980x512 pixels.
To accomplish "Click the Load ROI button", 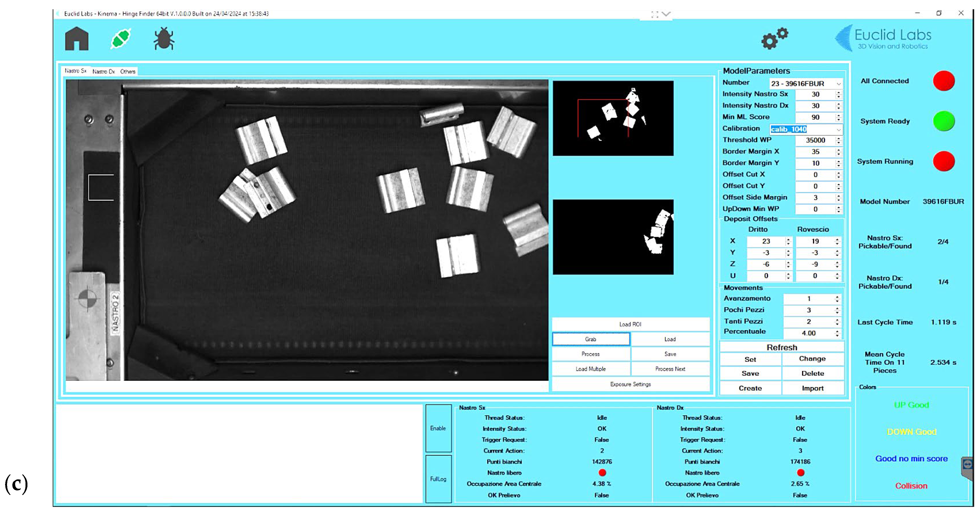I will [x=630, y=324].
